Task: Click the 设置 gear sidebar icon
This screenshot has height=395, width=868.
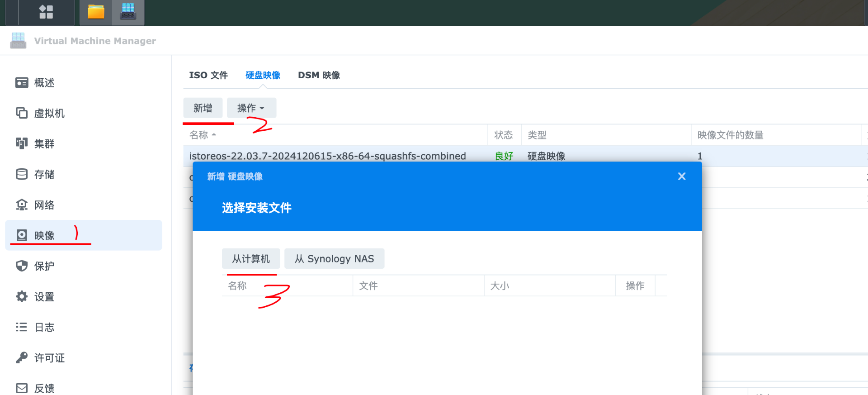Action: [22, 297]
